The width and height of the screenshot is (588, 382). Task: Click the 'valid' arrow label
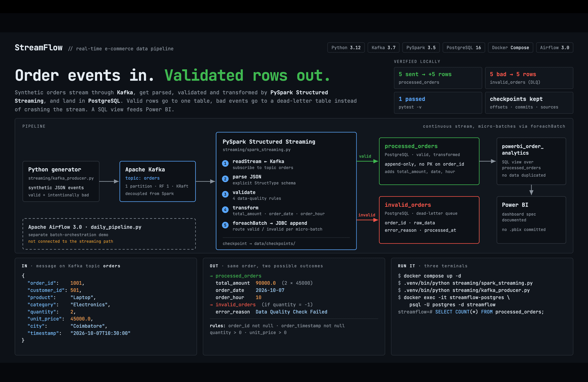point(365,156)
